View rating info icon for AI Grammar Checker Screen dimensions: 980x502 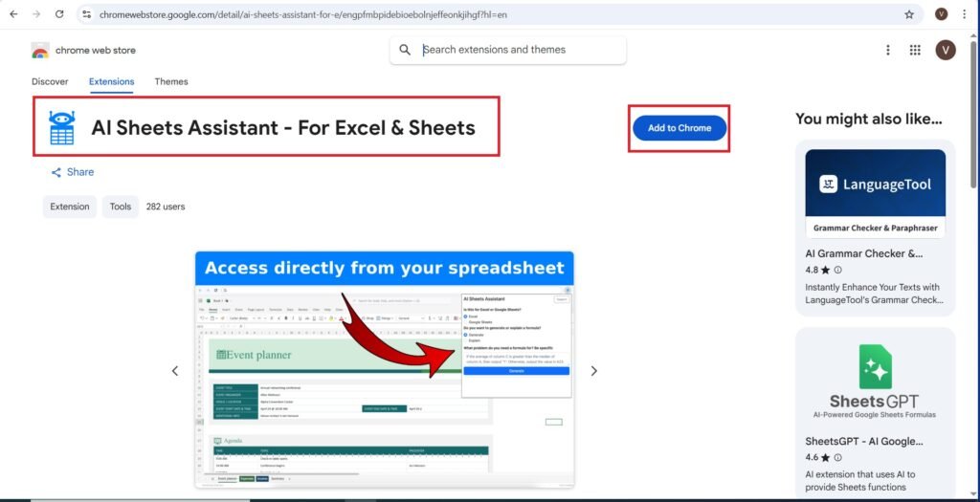[x=838, y=271]
